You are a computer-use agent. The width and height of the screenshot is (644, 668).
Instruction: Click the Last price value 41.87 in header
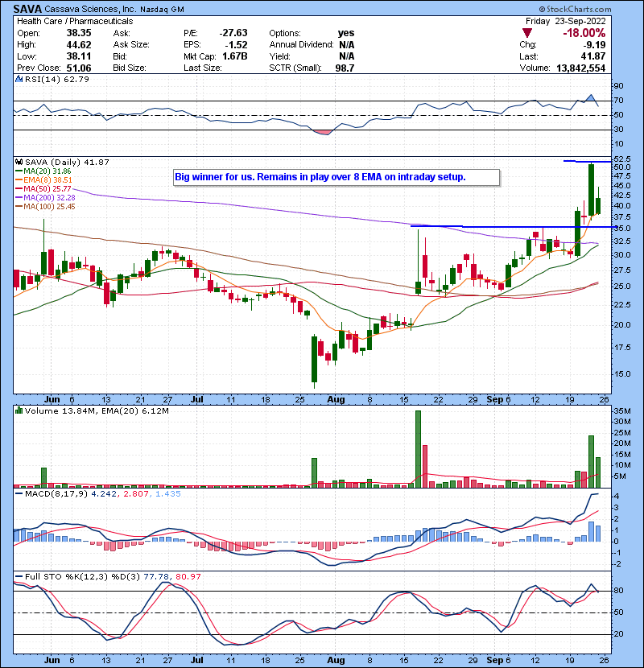593,56
